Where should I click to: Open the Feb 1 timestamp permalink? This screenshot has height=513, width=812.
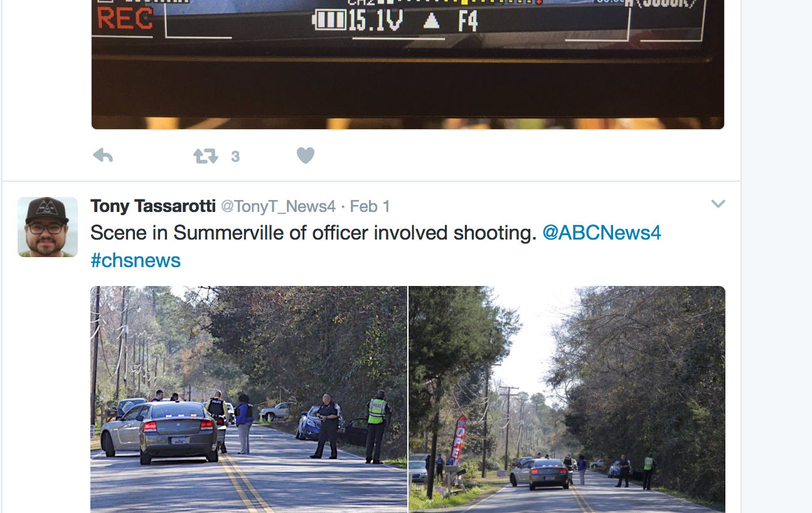(370, 206)
